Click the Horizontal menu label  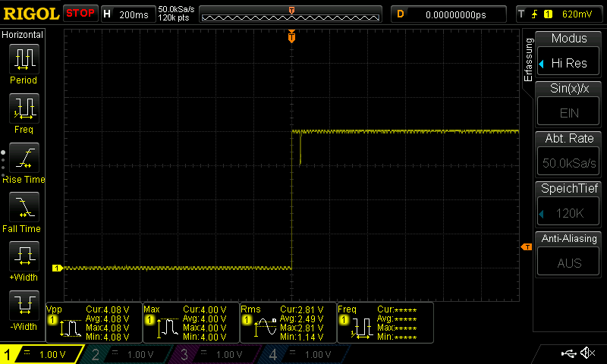click(x=23, y=35)
